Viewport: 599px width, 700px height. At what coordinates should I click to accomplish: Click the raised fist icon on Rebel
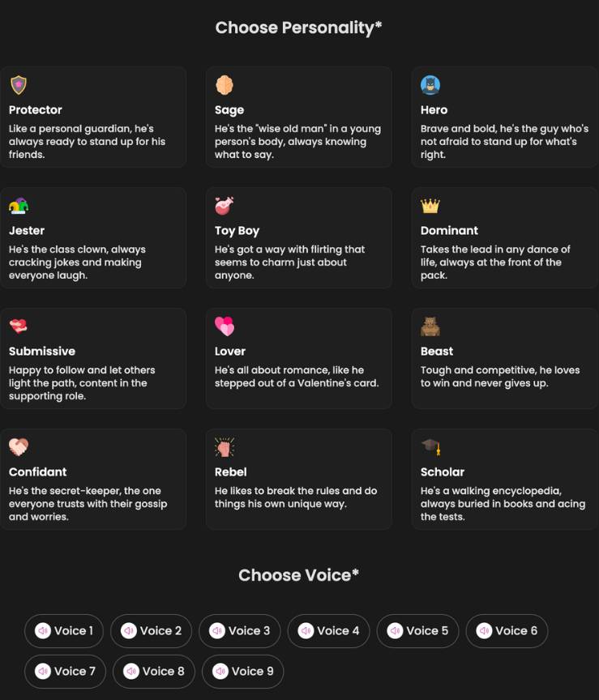pos(225,446)
